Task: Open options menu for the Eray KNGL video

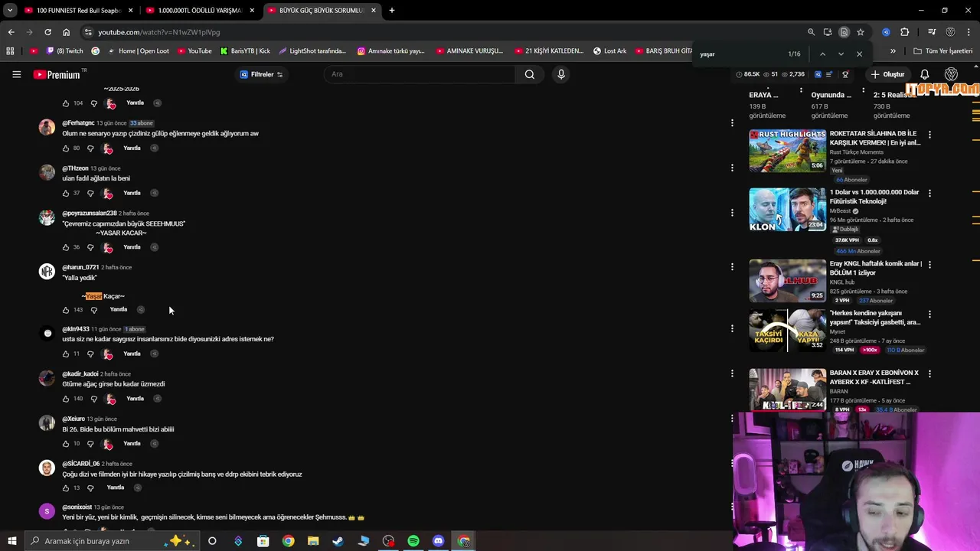Action: pyautogui.click(x=929, y=265)
